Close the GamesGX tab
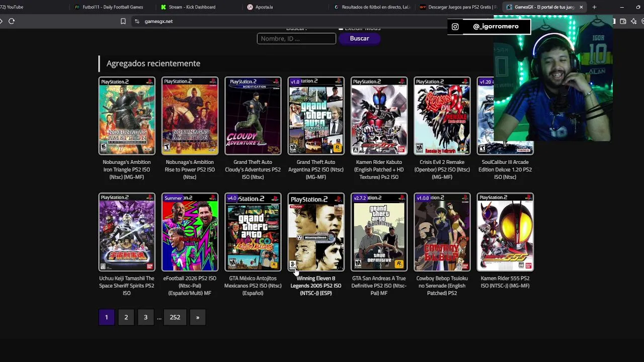Image resolution: width=644 pixels, height=362 pixels. [x=581, y=7]
